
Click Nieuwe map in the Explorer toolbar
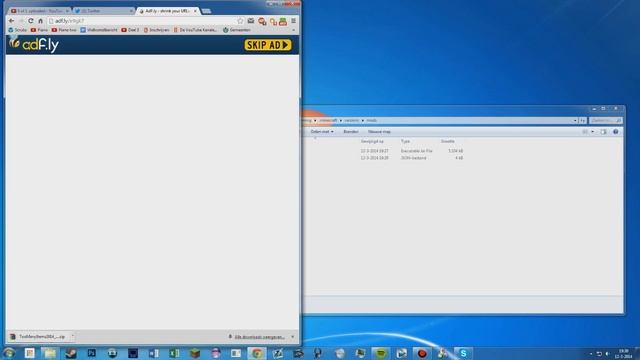tap(379, 132)
